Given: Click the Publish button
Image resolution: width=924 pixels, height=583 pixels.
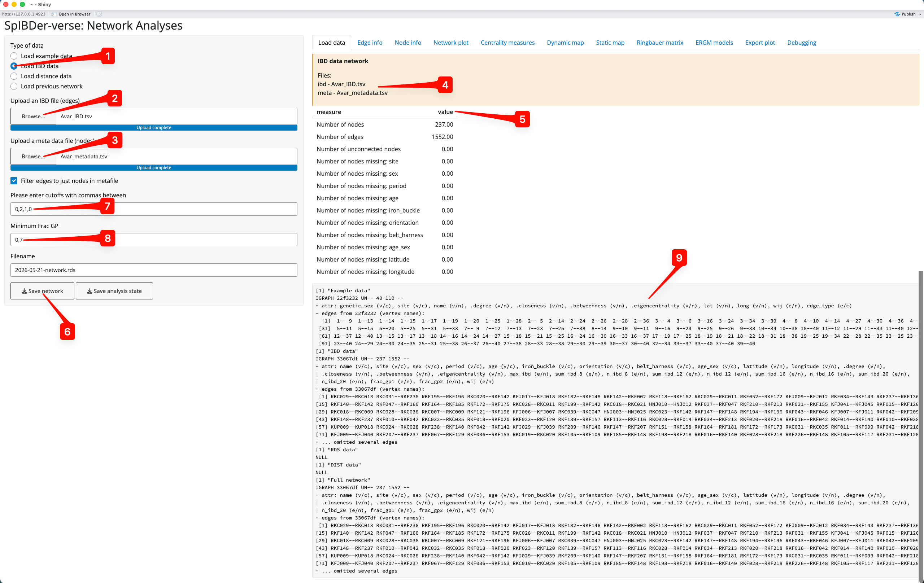Looking at the screenshot, I should [x=908, y=14].
